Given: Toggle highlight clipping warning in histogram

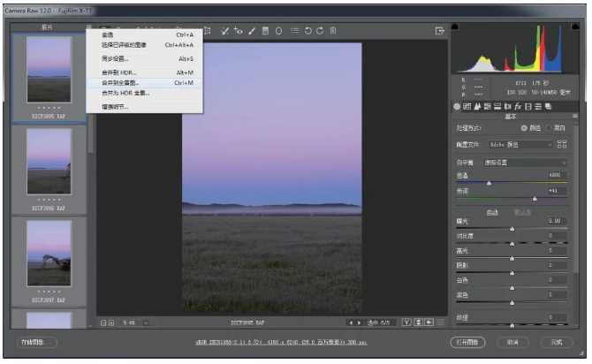Looking at the screenshot, I should tap(575, 27).
